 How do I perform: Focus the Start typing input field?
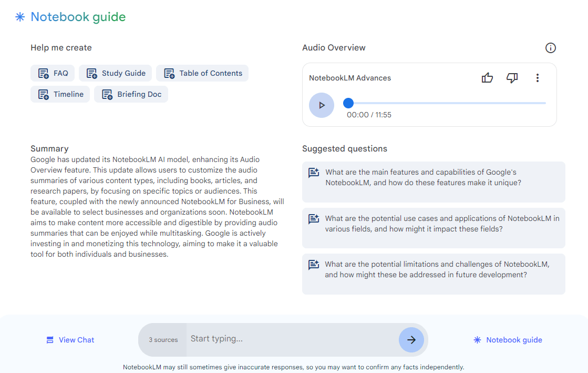(x=293, y=339)
